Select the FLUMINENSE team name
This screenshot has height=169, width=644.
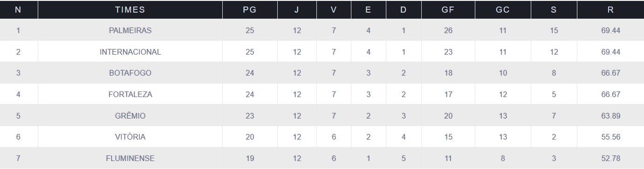[130, 158]
